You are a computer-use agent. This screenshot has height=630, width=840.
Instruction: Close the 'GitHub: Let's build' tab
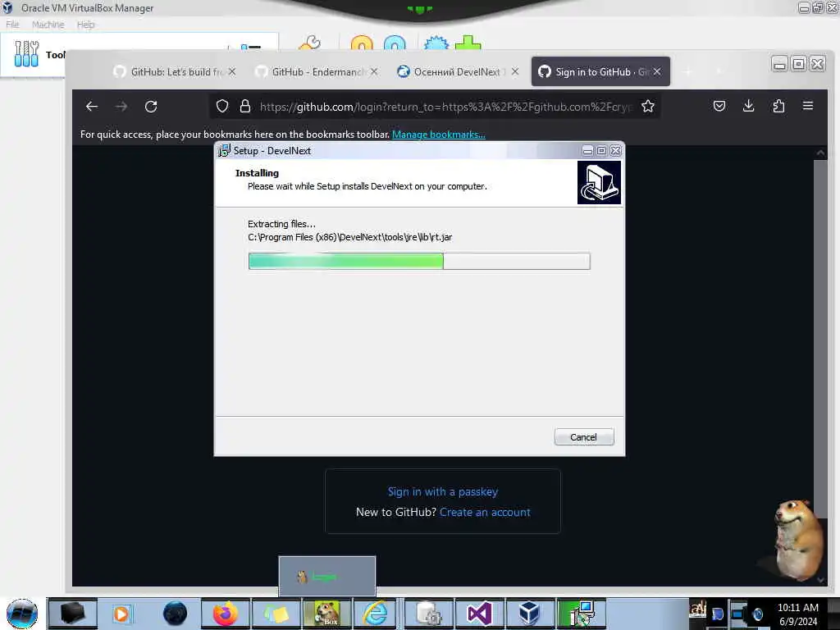(232, 72)
